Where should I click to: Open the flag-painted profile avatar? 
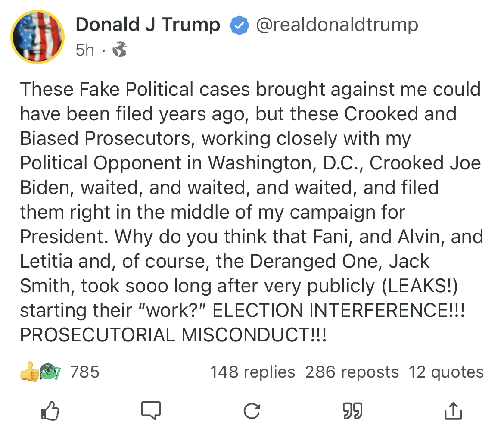[37, 37]
